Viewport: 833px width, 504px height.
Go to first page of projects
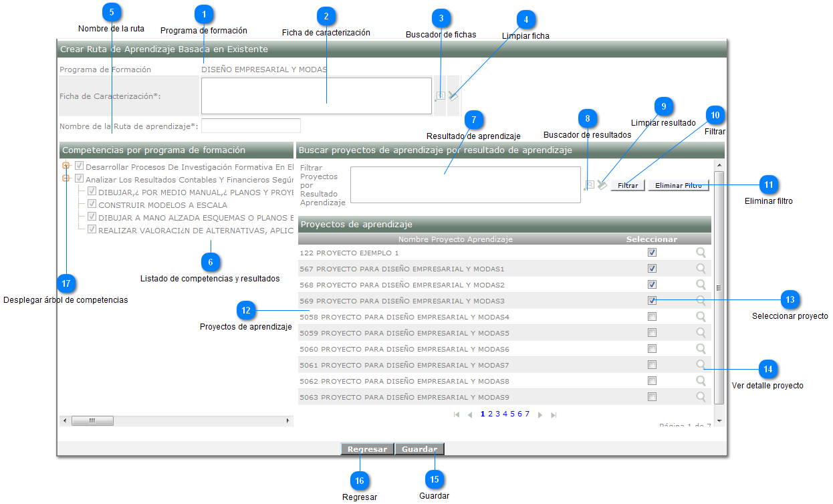tap(457, 415)
